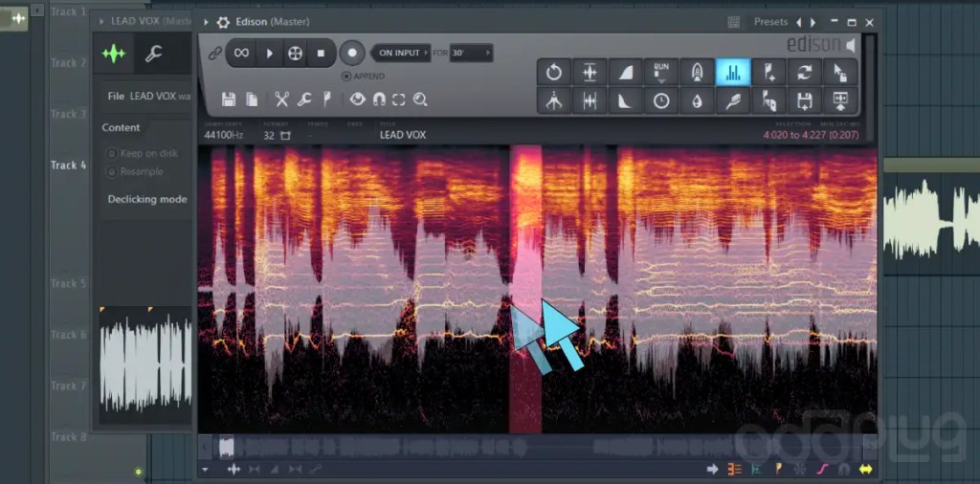This screenshot has height=484, width=980.
Task: Click the normalize waveform button
Action: click(590, 73)
